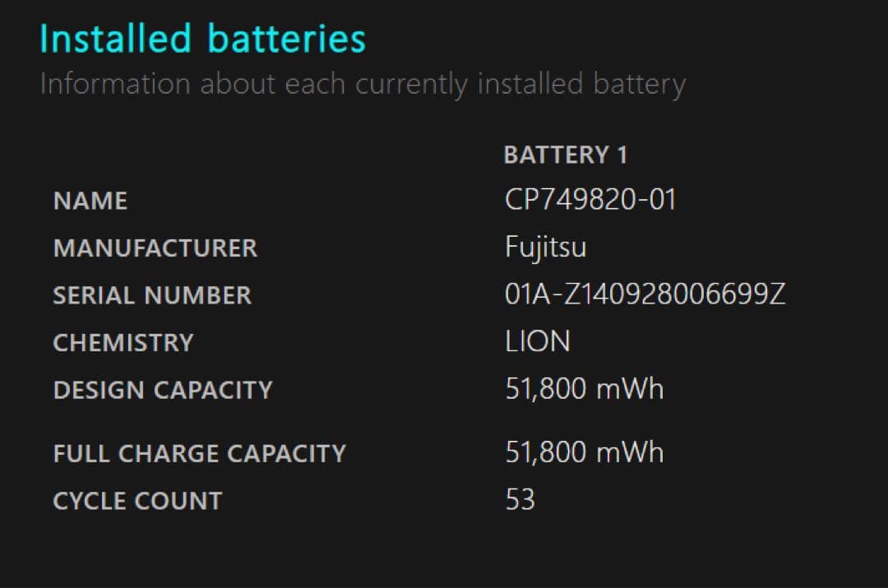888x588 pixels.
Task: Click the "Information about each currently installed battery" subtitle
Action: 362,84
